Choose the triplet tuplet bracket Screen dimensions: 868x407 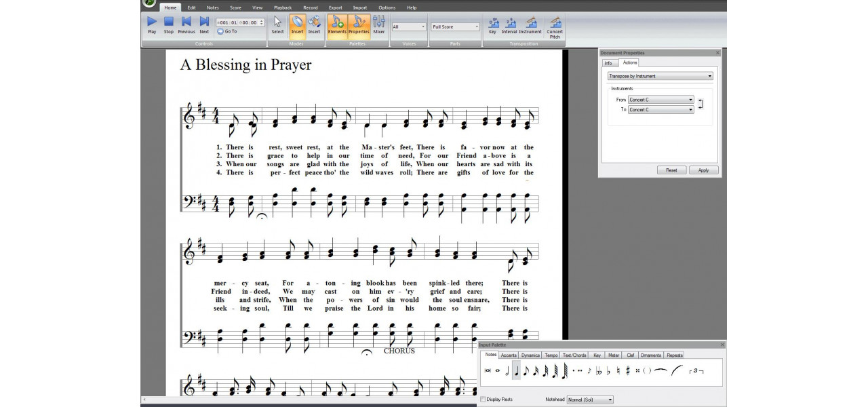tap(696, 371)
